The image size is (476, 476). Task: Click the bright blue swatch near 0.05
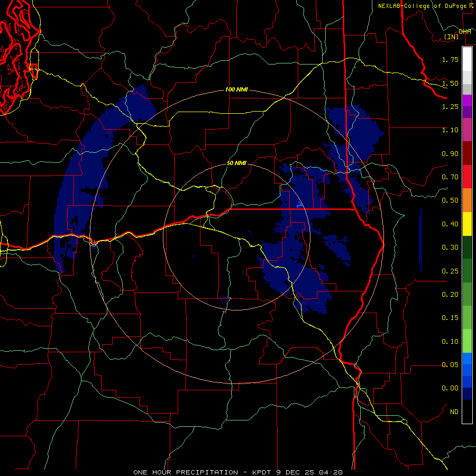(x=467, y=359)
